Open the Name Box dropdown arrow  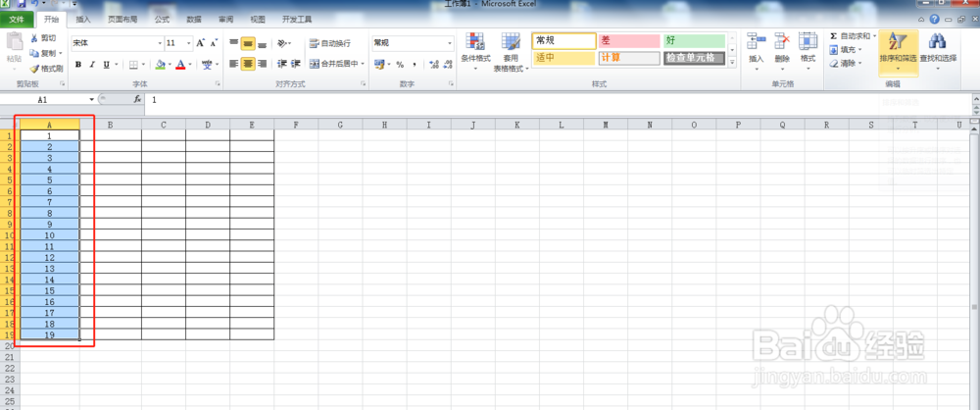click(92, 99)
